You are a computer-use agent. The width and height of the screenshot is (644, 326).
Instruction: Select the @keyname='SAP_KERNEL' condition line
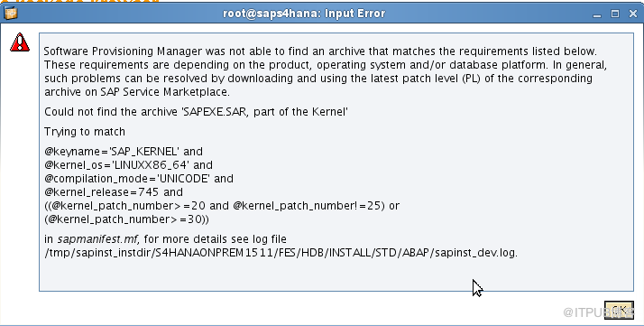click(x=124, y=152)
